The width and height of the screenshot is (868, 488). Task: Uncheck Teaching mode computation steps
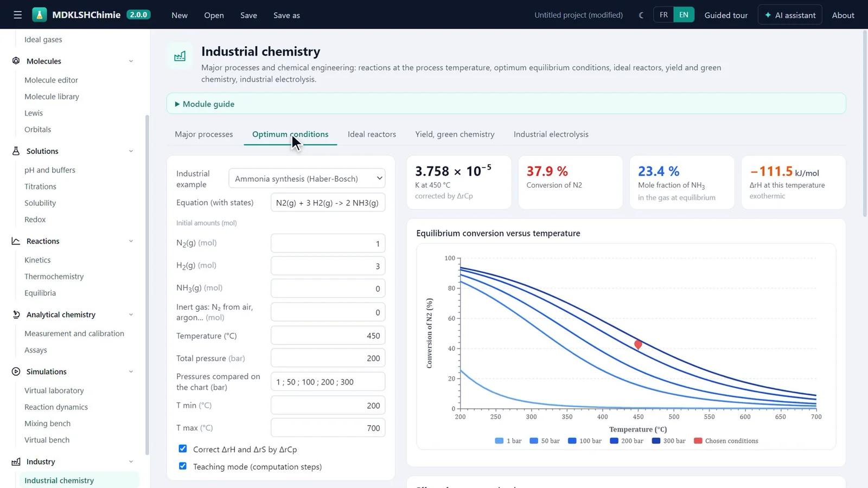pos(183,466)
